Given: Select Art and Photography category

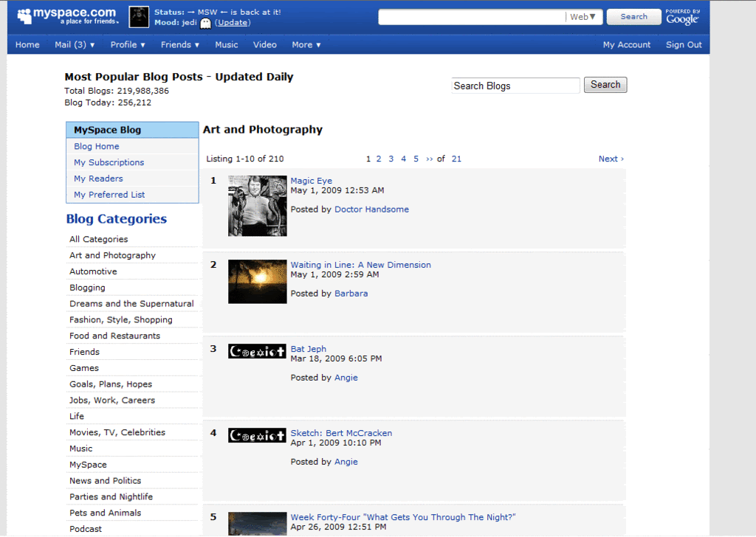Looking at the screenshot, I should (112, 255).
